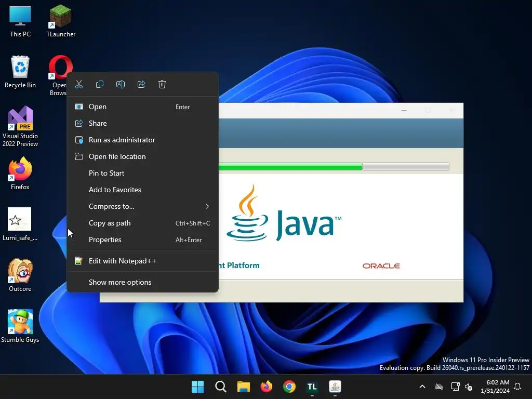The image size is (532, 399).
Task: Select the This PC desktop icon
Action: click(20, 21)
